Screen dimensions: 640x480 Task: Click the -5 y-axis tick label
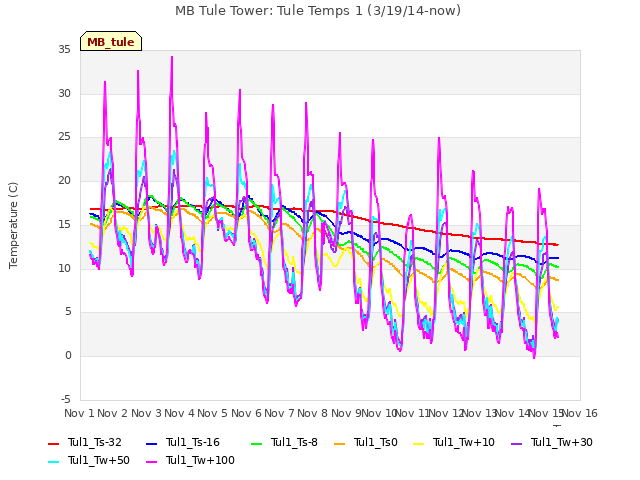pos(66,399)
